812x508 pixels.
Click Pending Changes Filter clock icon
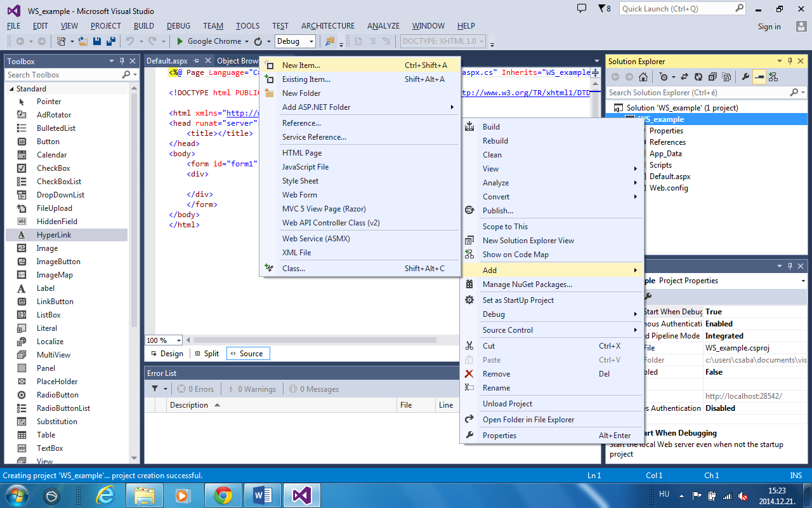[x=664, y=77]
